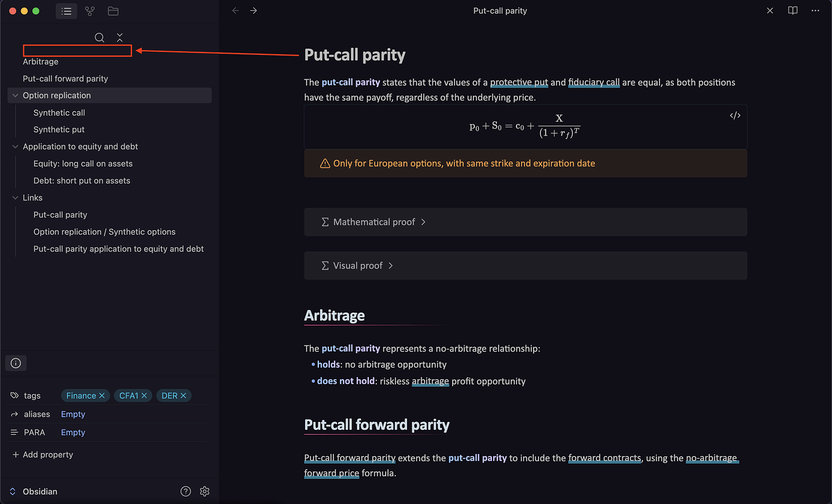The image size is (832, 504).
Task: Toggle the equation source with the </> icon
Action: click(x=735, y=115)
